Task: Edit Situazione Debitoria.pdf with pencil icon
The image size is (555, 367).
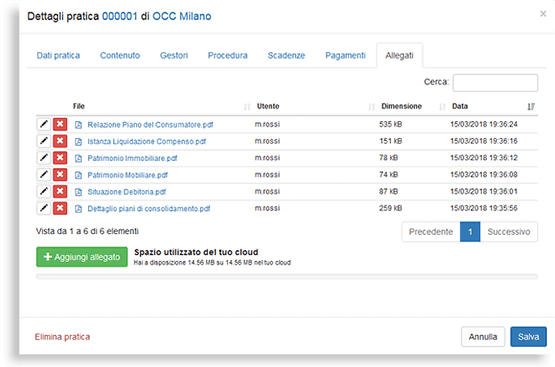Action: pos(44,191)
